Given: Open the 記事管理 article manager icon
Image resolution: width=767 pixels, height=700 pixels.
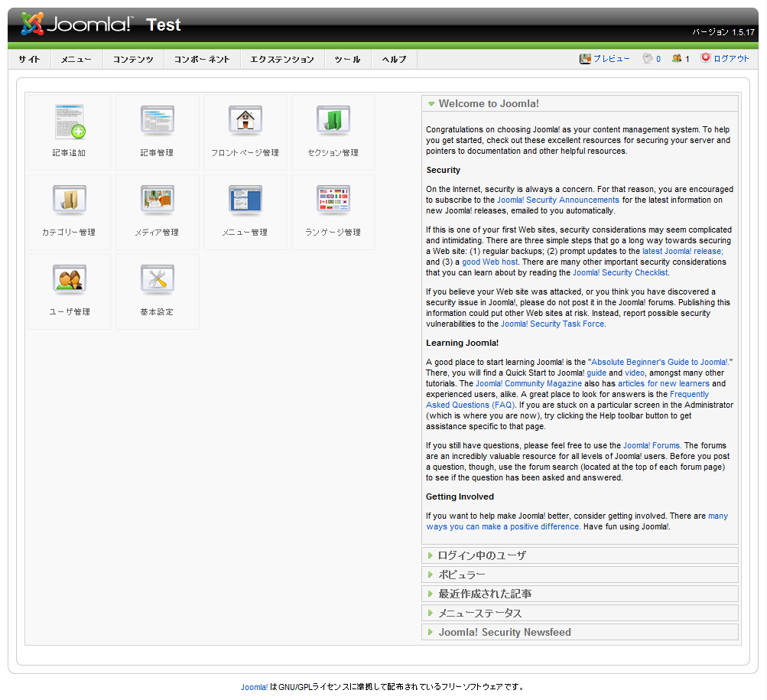Looking at the screenshot, I should (157, 120).
